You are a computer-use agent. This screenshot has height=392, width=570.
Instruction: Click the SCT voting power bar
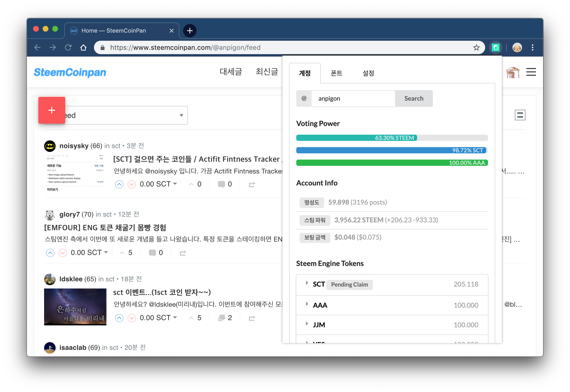(x=392, y=150)
